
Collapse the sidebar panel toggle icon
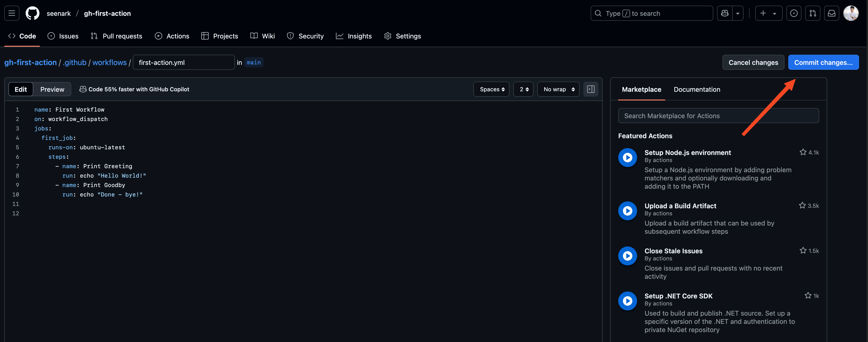coord(590,89)
